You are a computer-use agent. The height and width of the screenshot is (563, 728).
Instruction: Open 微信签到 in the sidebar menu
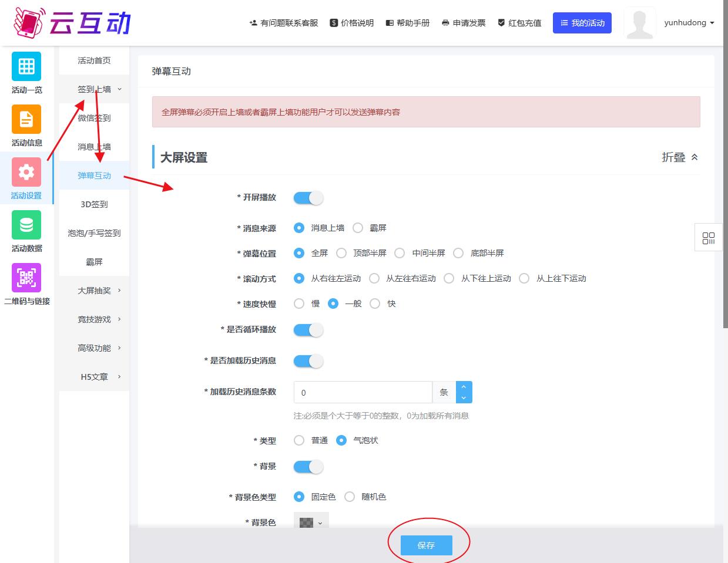pos(94,118)
